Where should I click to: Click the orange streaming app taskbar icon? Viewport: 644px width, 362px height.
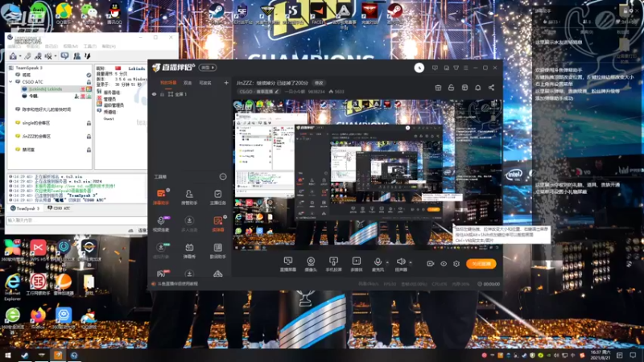pyautogui.click(x=57, y=355)
